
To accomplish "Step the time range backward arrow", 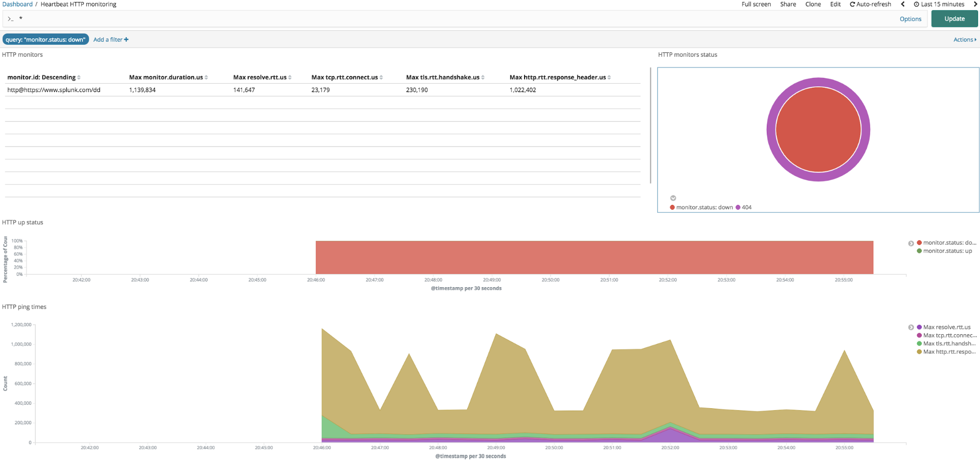I will click(903, 4).
